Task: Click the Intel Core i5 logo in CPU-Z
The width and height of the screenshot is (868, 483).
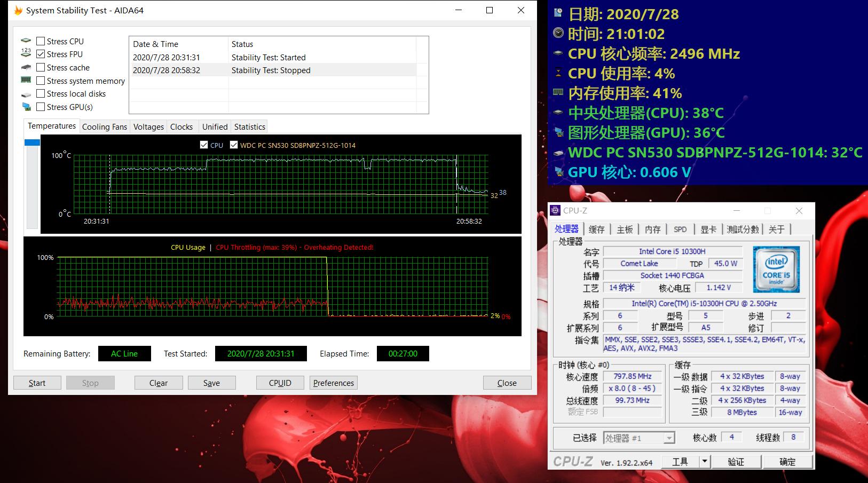Action: click(x=776, y=269)
